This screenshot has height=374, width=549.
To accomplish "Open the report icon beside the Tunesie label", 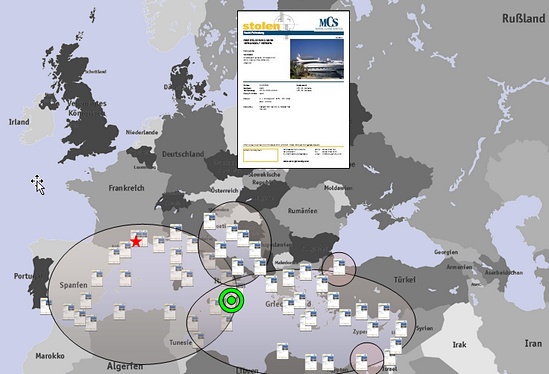I will [199, 340].
